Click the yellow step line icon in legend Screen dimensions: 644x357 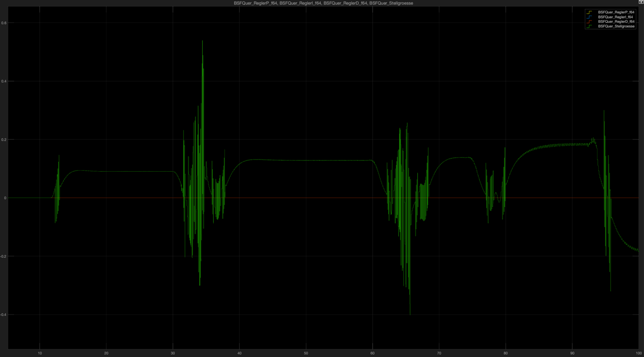tap(589, 12)
